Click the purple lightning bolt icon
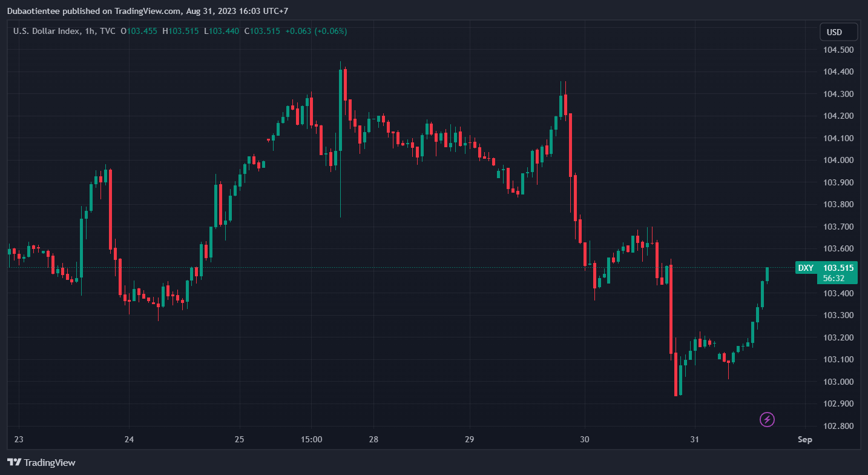Image resolution: width=868 pixels, height=475 pixels. [x=767, y=419]
